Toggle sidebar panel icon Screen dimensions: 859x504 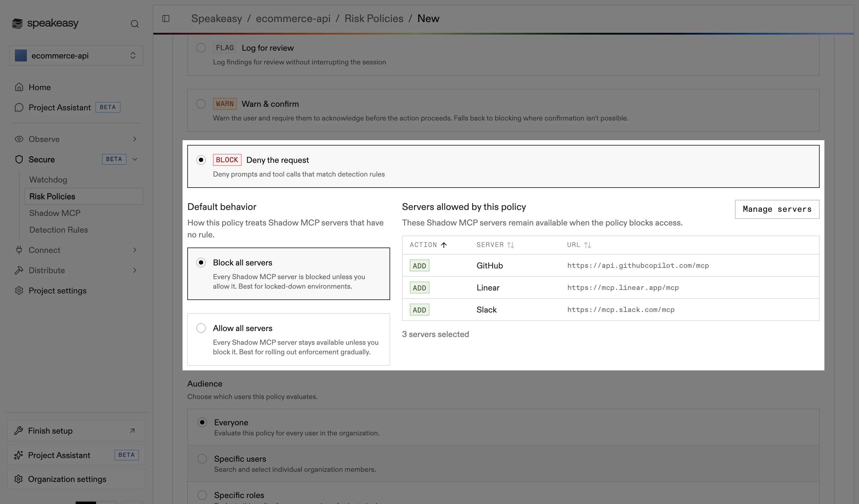(166, 18)
